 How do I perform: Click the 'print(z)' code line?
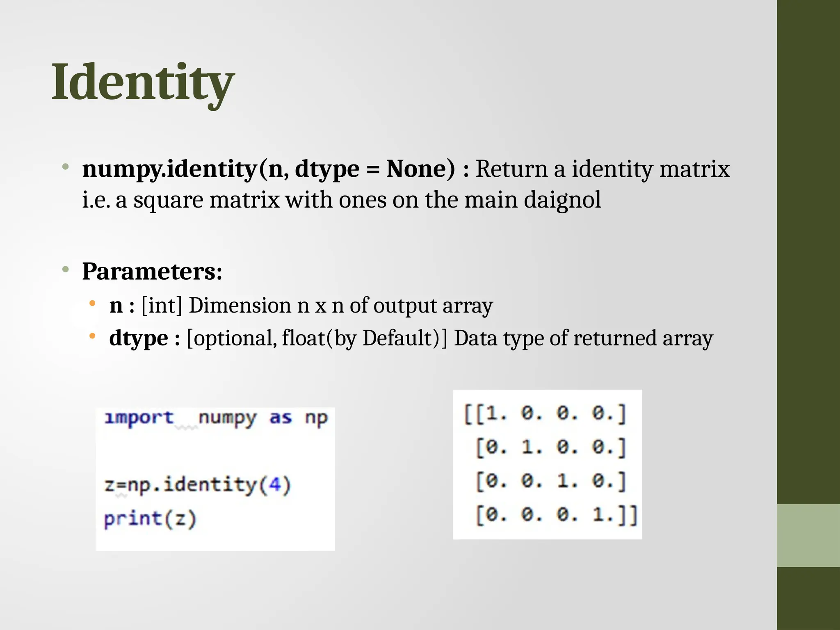coord(150,519)
